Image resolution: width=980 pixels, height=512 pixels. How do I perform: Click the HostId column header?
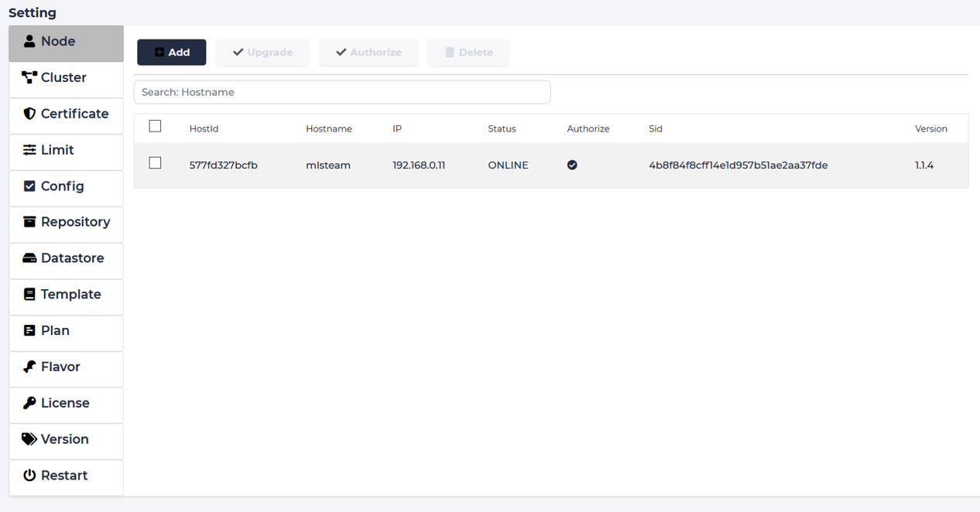204,128
